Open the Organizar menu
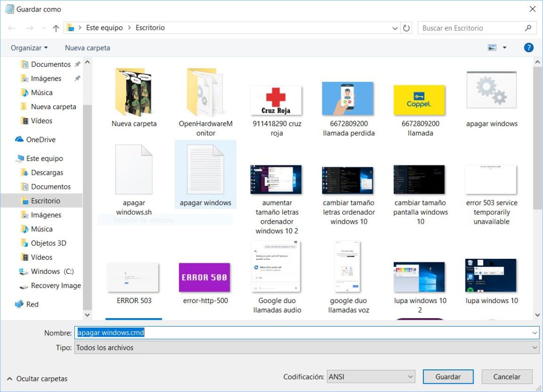 pyautogui.click(x=29, y=48)
